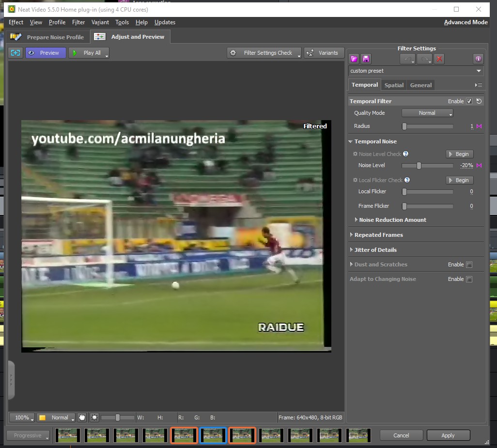Reset Temporal Filter with the circular arrow icon
497x448 pixels.
[x=479, y=101]
